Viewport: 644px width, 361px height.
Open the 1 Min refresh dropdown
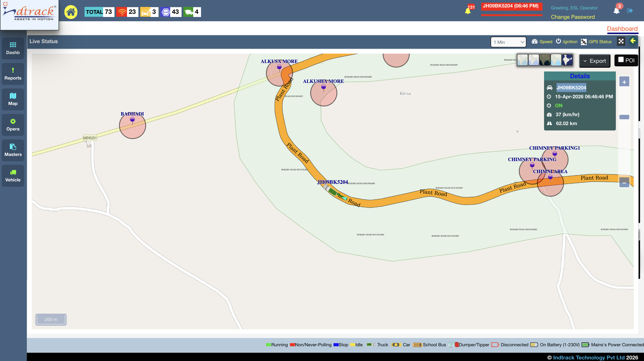tap(508, 42)
